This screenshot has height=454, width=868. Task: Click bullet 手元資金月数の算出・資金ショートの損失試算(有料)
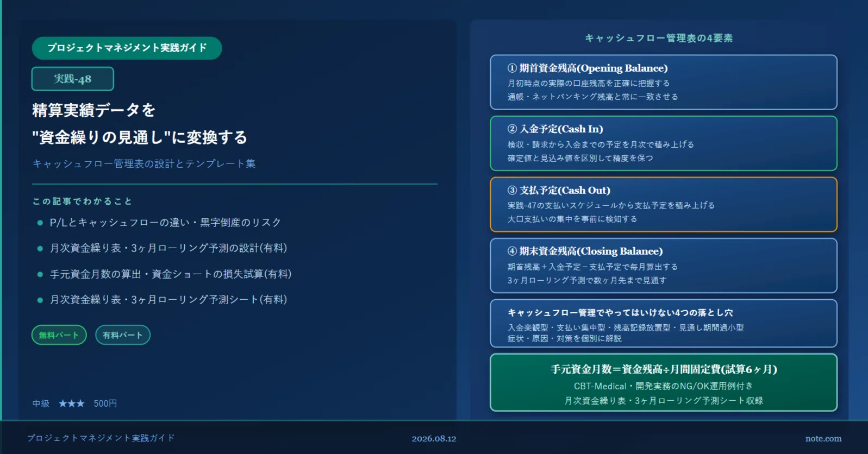click(x=171, y=274)
